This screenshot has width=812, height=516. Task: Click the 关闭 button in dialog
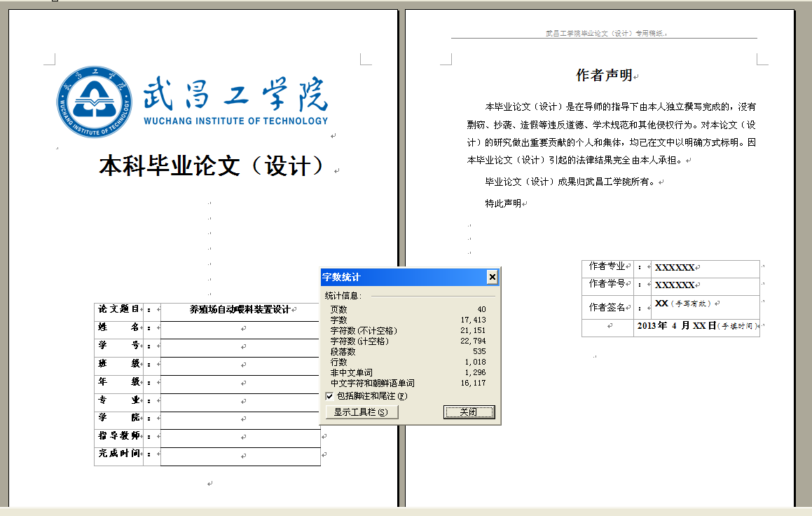(x=469, y=412)
